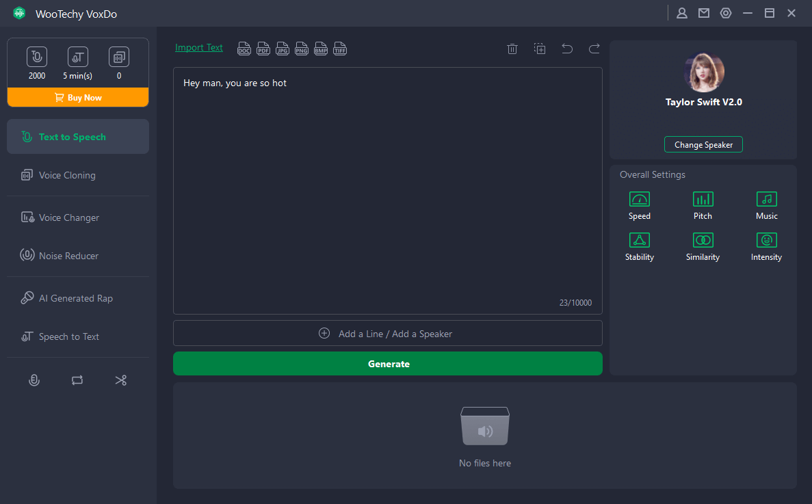Import a DOC file via icon
812x504 pixels.
[244, 49]
